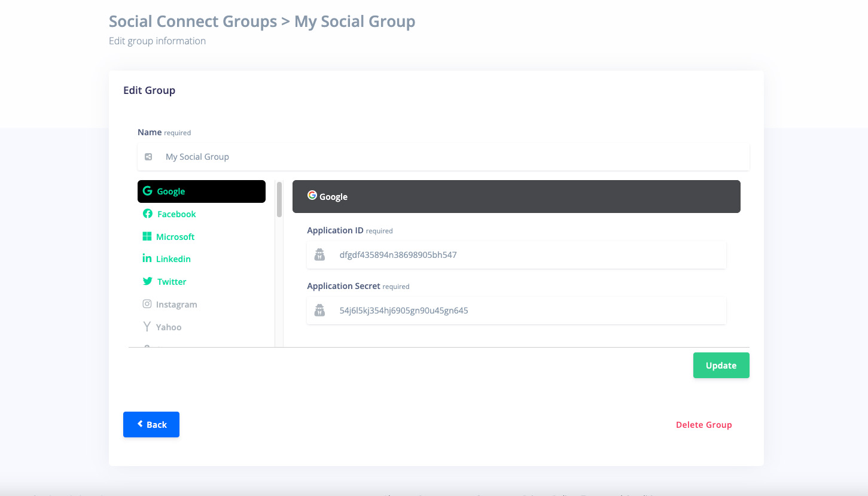Viewport: 868px width, 496px height.
Task: Switch to the Twitter provider tab
Action: click(x=202, y=282)
